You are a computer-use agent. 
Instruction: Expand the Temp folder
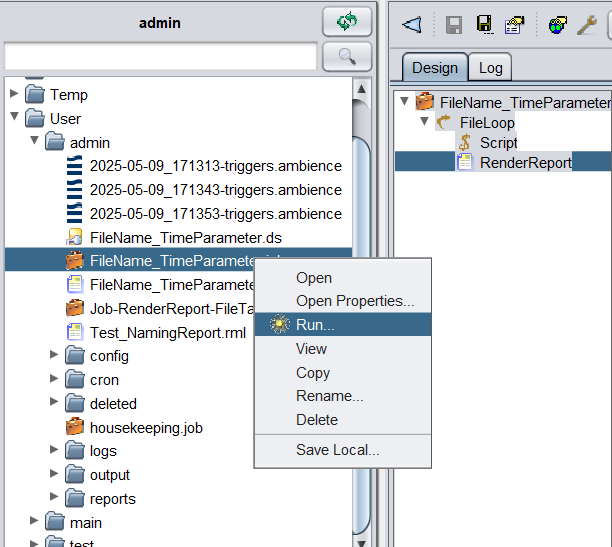14,95
